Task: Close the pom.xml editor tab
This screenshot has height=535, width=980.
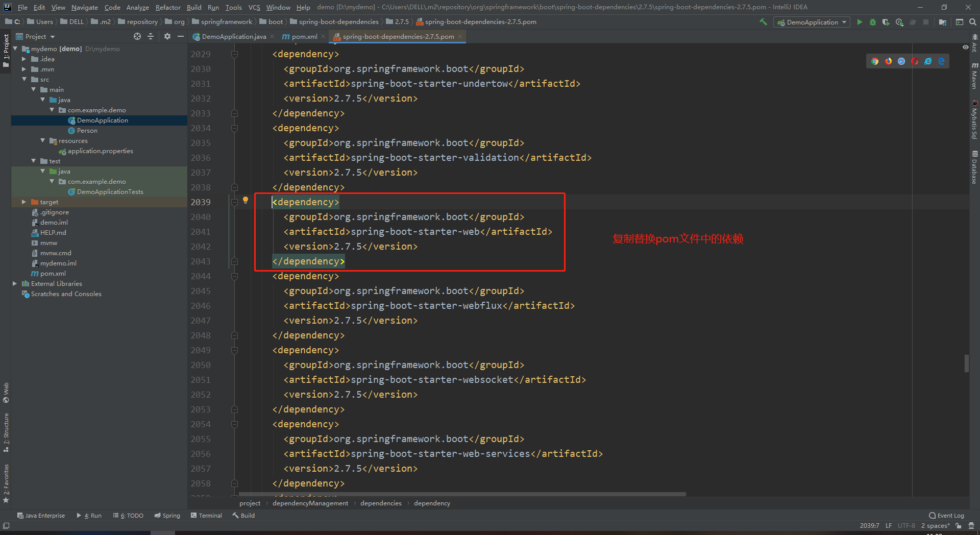Action: pos(323,36)
